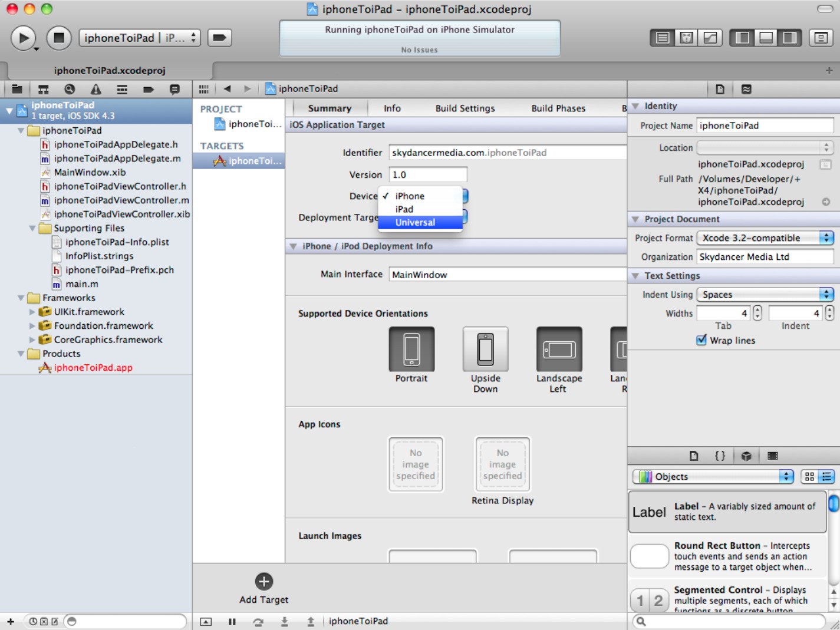The image size is (840, 630).
Task: Click the Step Over debug button
Action: [x=258, y=621]
